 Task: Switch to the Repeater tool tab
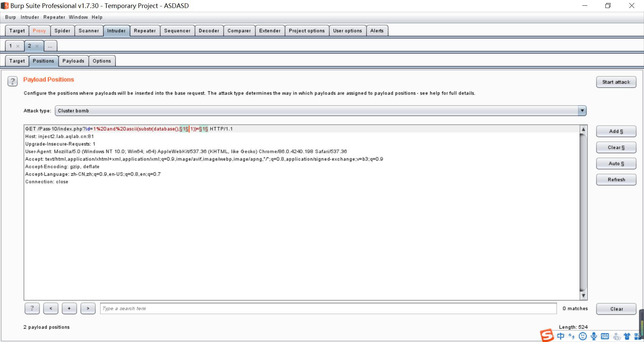145,31
